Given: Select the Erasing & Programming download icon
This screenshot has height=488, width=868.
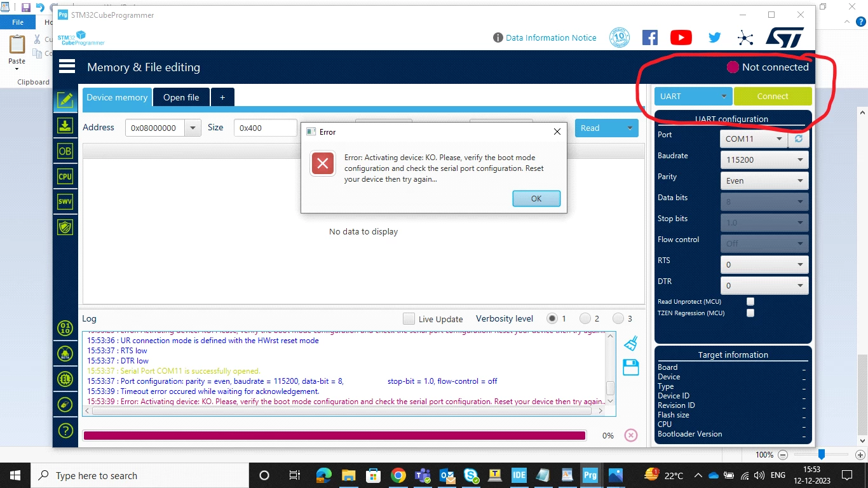Looking at the screenshot, I should coord(65,125).
